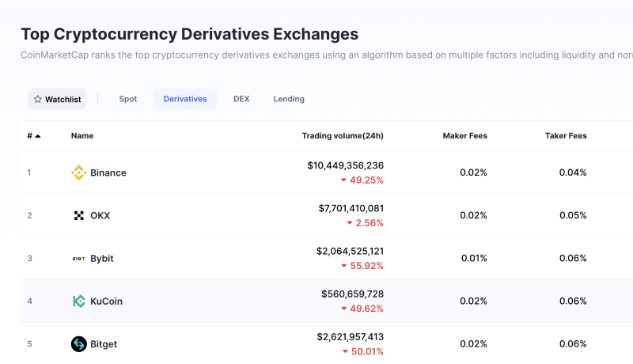Open the KuCoin exchange link
Viewport: 633px width, 364px height.
tap(107, 301)
